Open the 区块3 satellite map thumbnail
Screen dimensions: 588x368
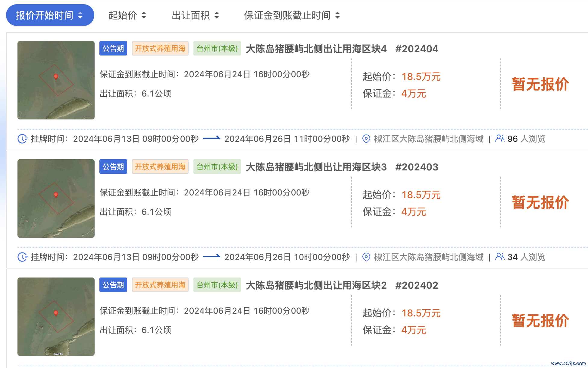tap(56, 198)
